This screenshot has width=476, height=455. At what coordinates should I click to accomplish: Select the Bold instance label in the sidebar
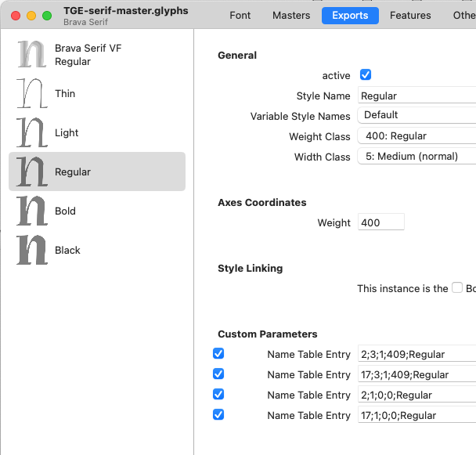[x=66, y=211]
